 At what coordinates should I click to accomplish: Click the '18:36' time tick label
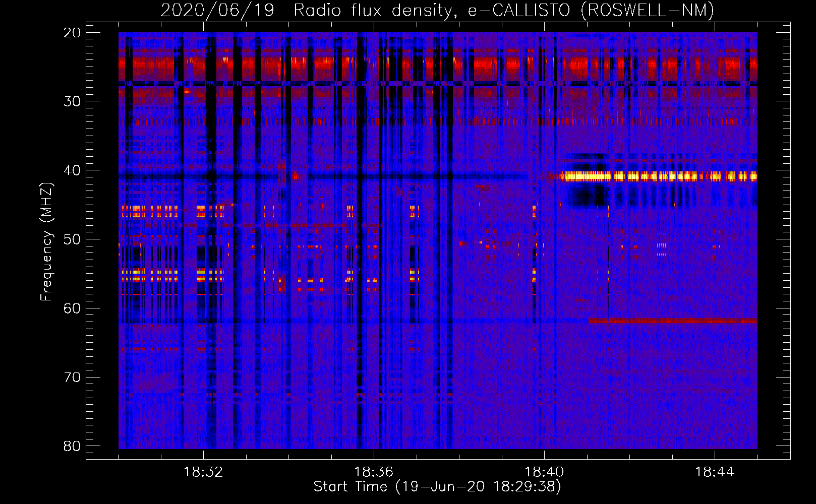pyautogui.click(x=374, y=472)
